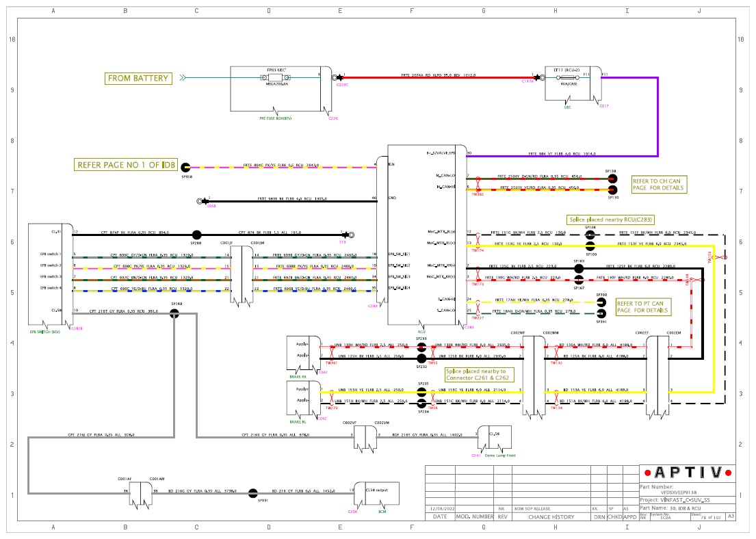This screenshot has height=539, width=756.
Task: Select the "CHANGE HISTORY" header cell
Action: click(551, 517)
